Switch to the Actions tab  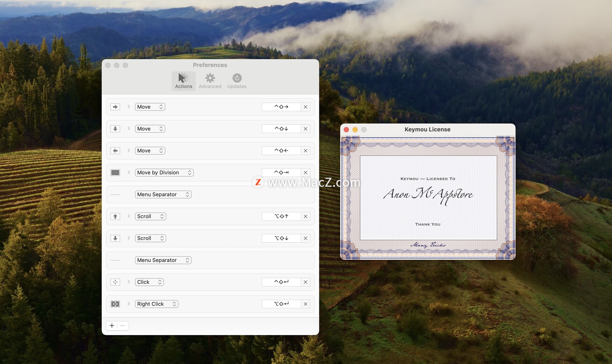click(184, 81)
